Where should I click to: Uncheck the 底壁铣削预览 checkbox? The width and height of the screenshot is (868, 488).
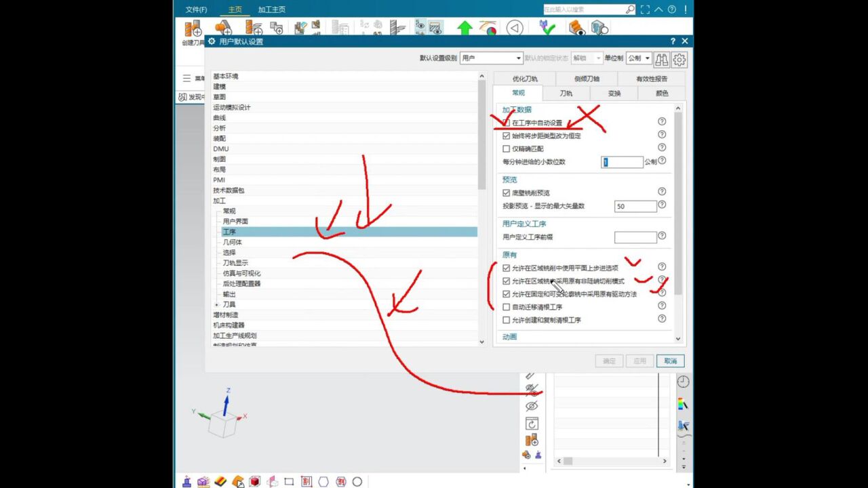(506, 193)
